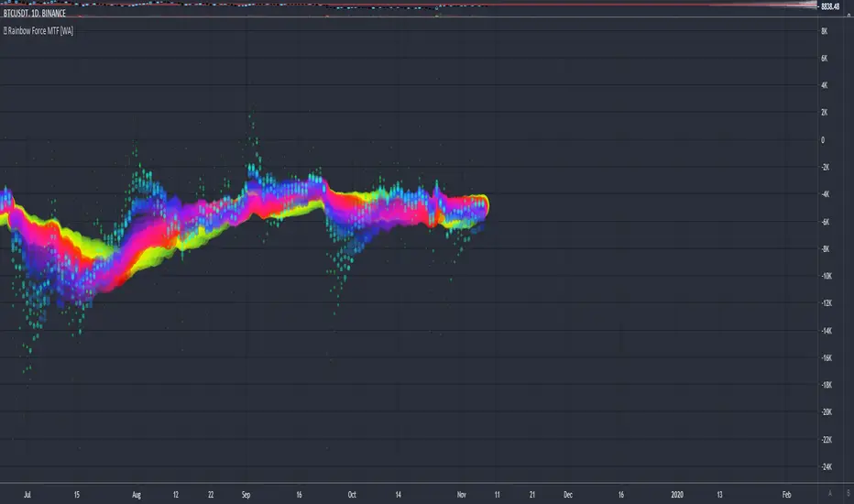Click the Oct label on the time axis
This screenshot has width=854, height=504.
point(352,492)
